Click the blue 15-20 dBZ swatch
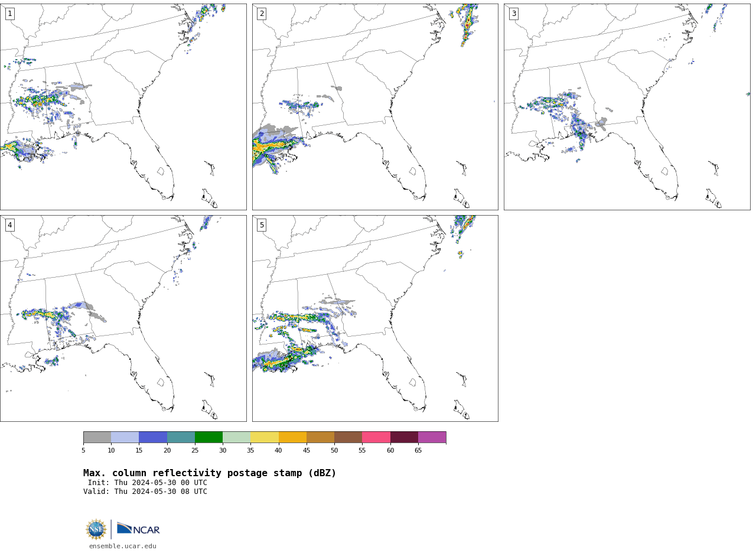 click(x=153, y=437)
